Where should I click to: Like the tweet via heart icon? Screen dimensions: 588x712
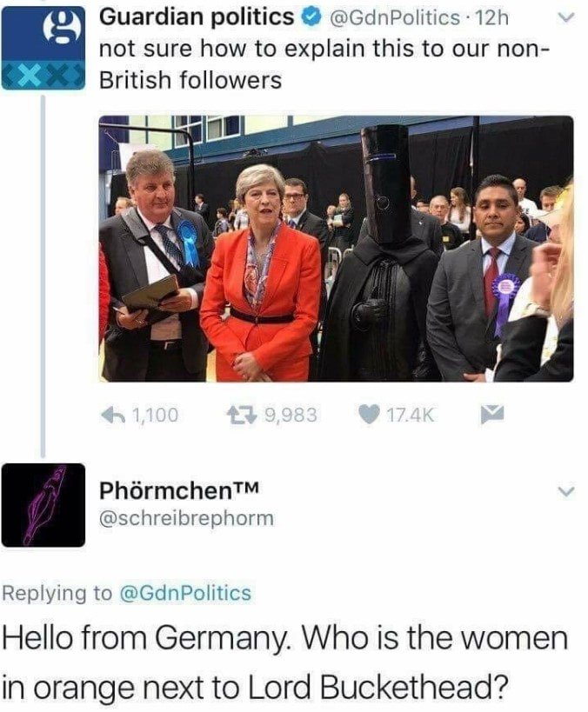[x=369, y=414]
